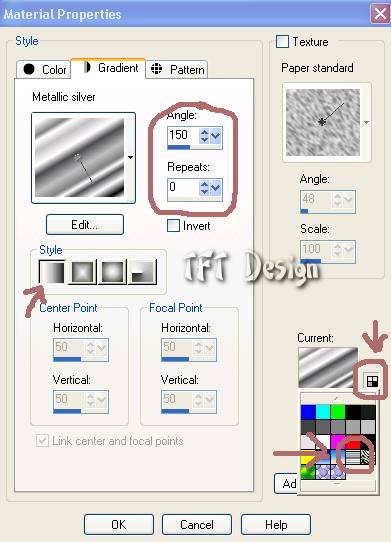The image size is (391, 542).
Task: Open the gradient Angle slider dropdown arrow
Action: point(216,136)
